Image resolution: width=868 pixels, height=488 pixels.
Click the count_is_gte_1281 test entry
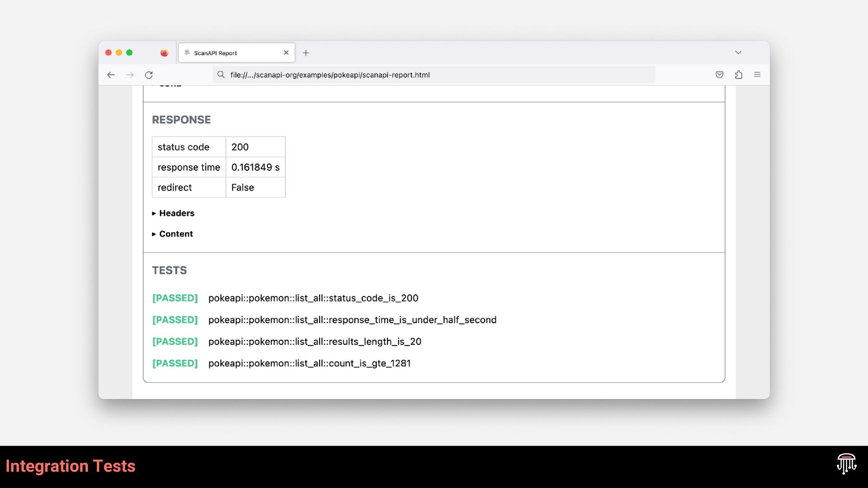pos(309,363)
